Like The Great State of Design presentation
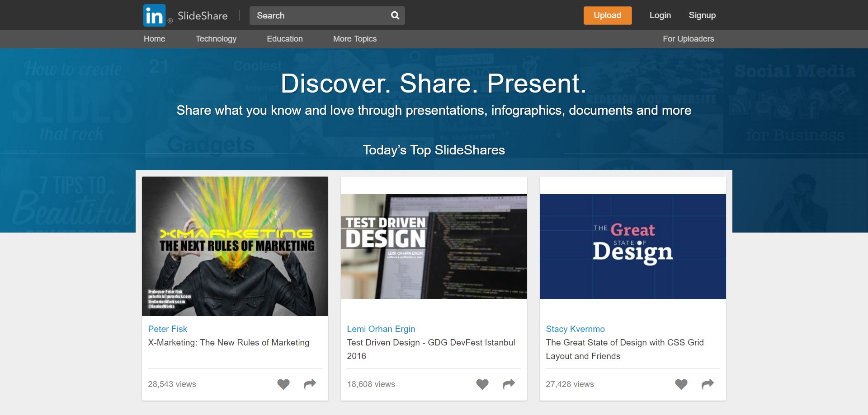 tap(681, 384)
